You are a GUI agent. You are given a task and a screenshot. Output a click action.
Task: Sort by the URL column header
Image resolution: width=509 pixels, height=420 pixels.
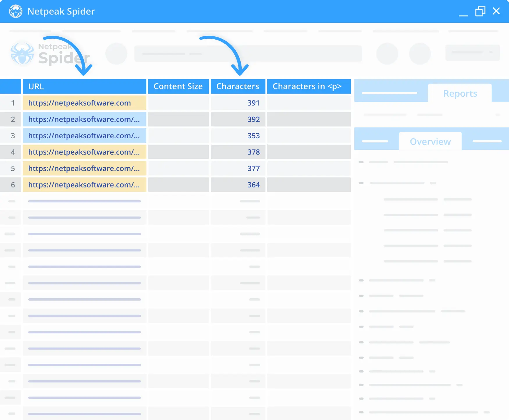click(x=84, y=86)
